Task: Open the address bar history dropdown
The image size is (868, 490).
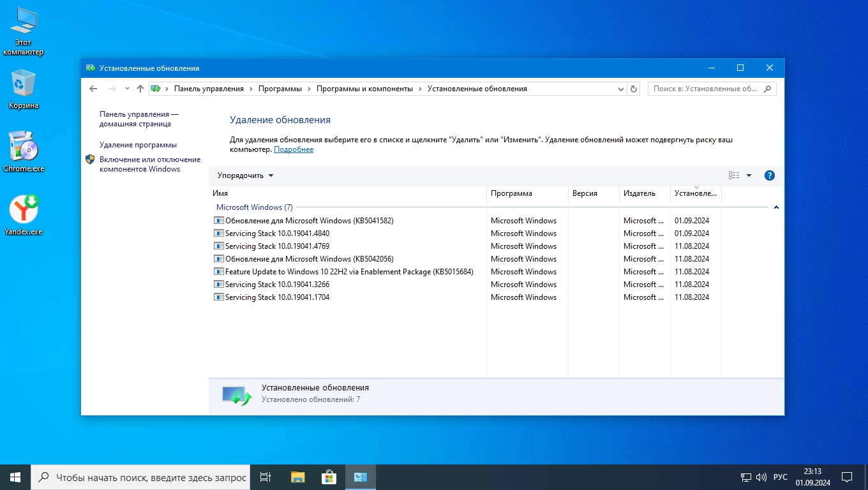Action: point(621,89)
